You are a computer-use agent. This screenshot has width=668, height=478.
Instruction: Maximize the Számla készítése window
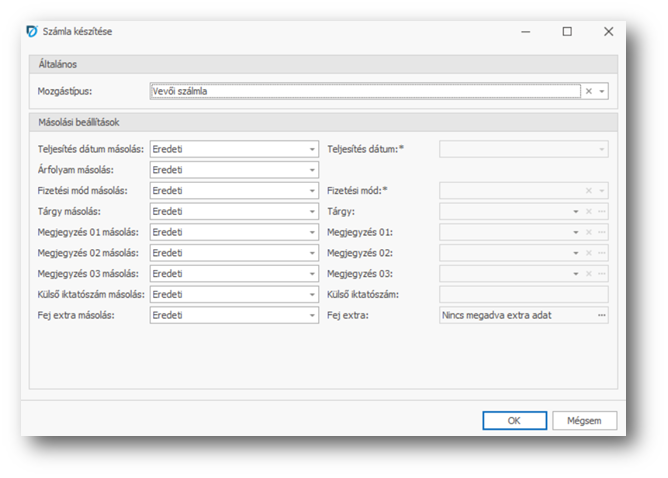(x=567, y=31)
